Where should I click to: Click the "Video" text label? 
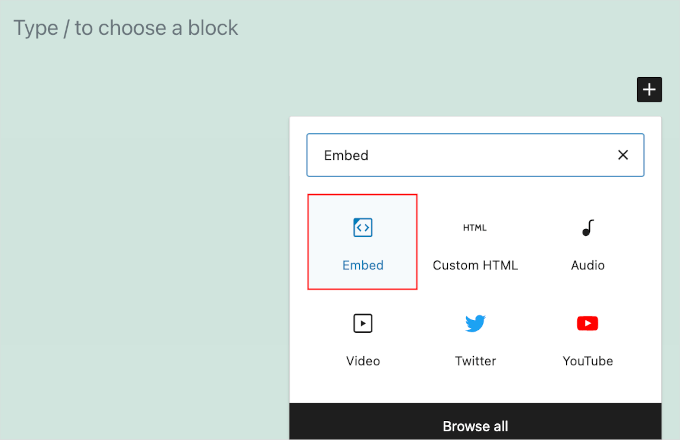pos(362,361)
